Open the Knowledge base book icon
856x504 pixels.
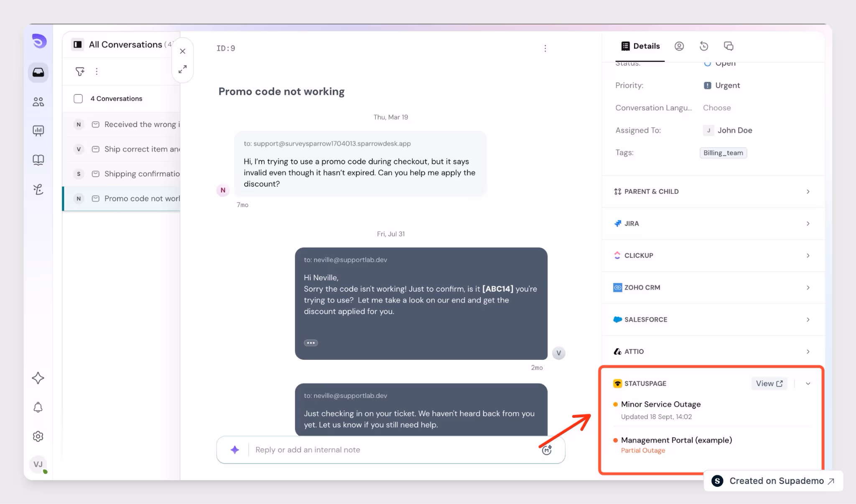(38, 160)
